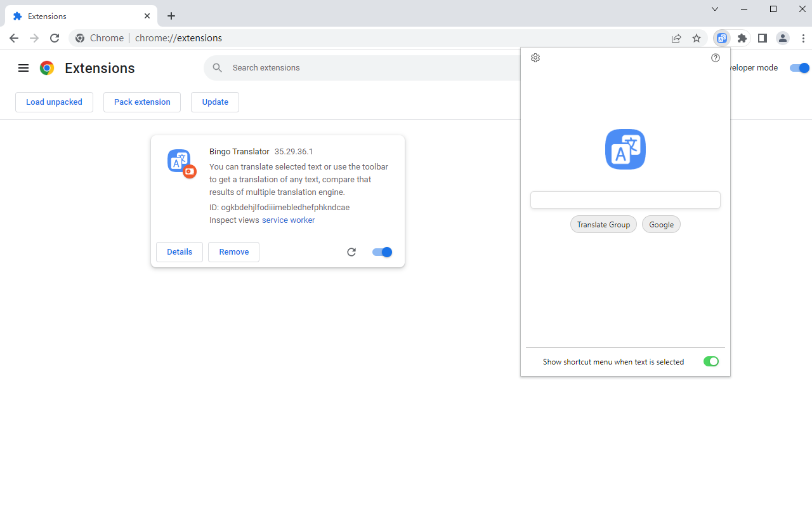Open the help question mark in popup
812x508 pixels.
point(716,58)
